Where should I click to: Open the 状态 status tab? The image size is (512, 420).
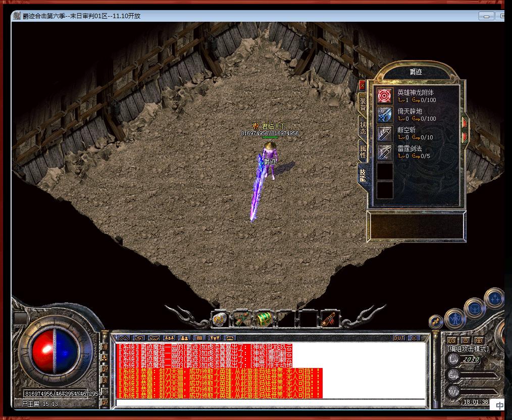(x=363, y=127)
